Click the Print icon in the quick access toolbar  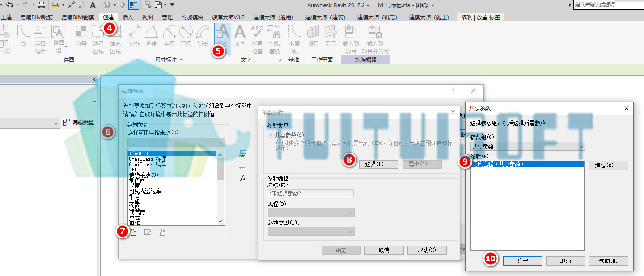(x=41, y=5)
